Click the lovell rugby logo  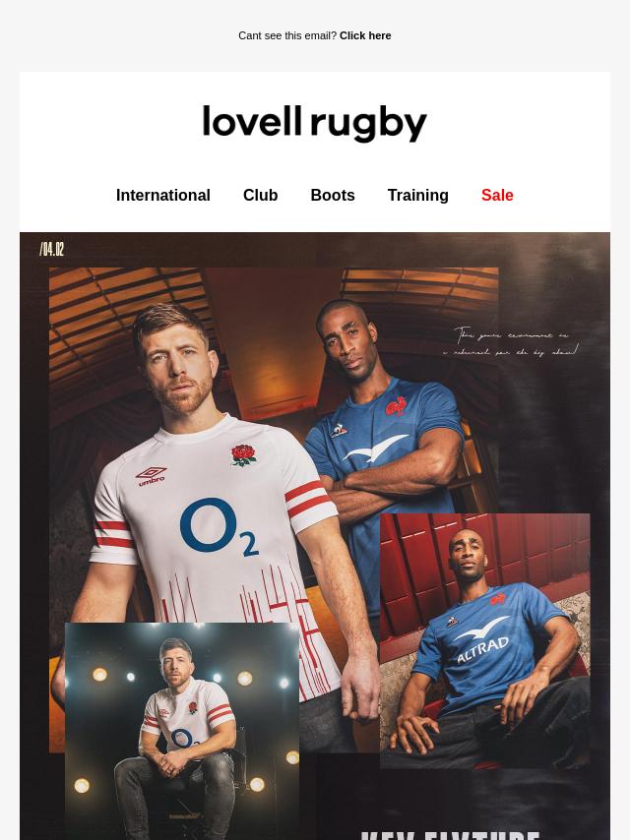pos(315,124)
